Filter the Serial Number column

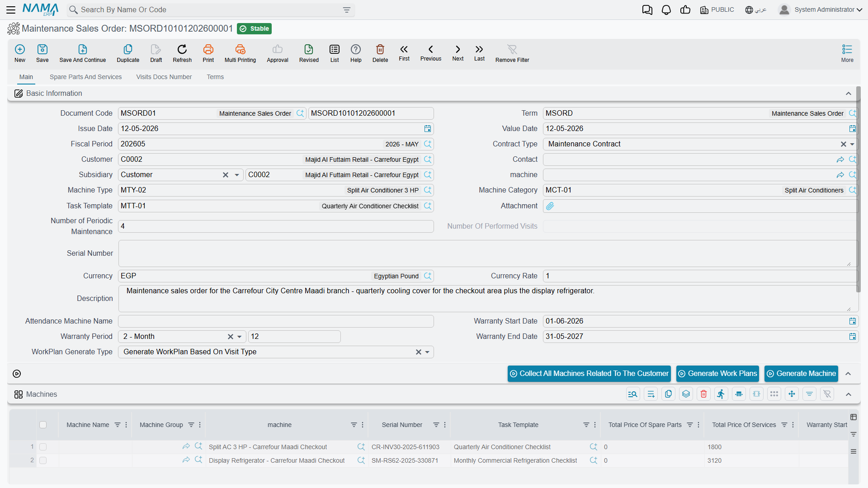(436, 425)
